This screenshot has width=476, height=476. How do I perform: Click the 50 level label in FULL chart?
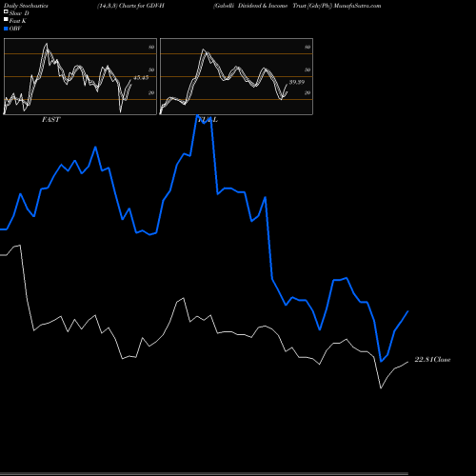click(x=307, y=69)
